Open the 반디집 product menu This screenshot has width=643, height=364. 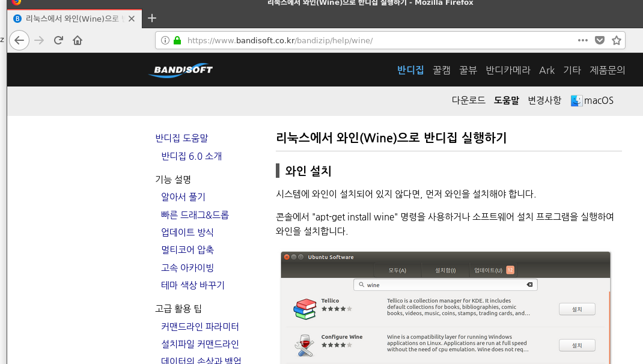click(410, 70)
